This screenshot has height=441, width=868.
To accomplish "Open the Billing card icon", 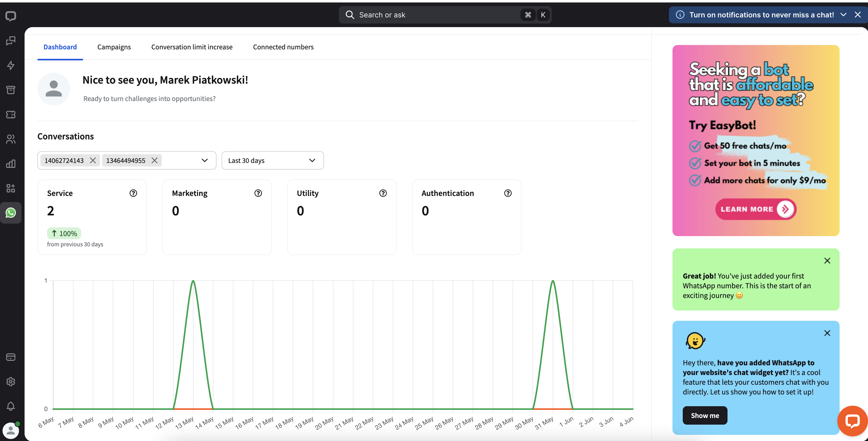I will click(11, 357).
